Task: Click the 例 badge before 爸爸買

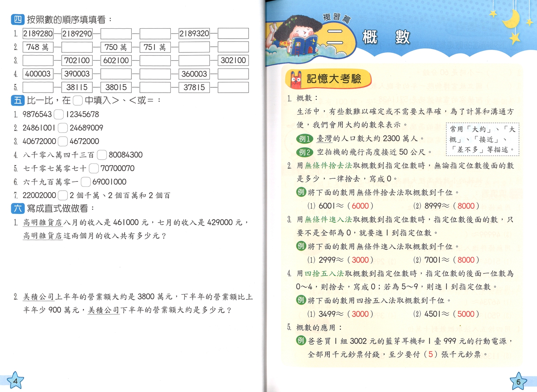Action: (301, 340)
